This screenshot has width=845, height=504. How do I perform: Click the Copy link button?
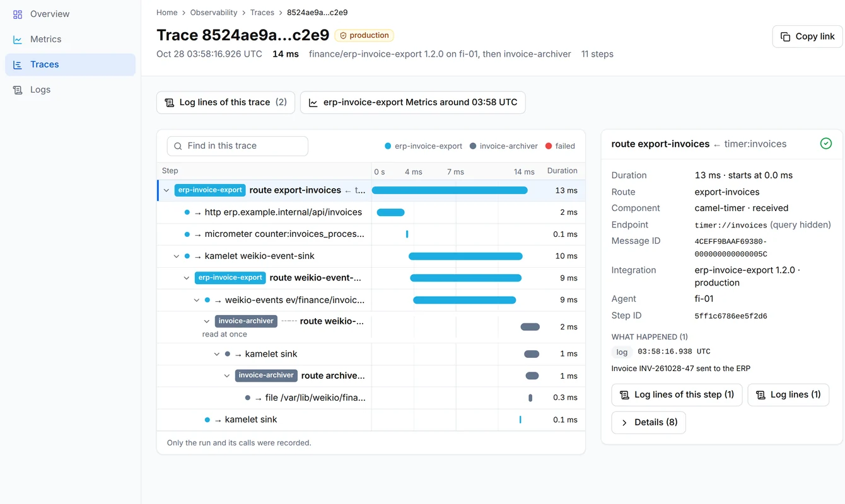807,37
